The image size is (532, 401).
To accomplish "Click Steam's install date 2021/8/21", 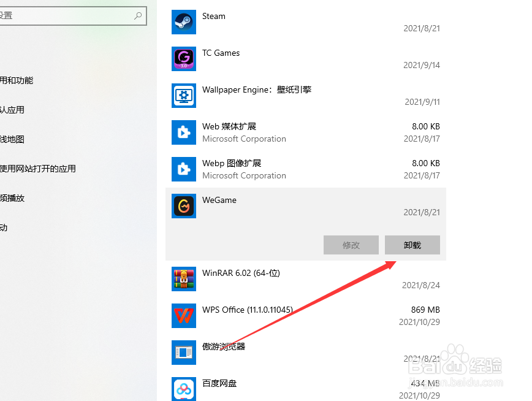I will (422, 29).
